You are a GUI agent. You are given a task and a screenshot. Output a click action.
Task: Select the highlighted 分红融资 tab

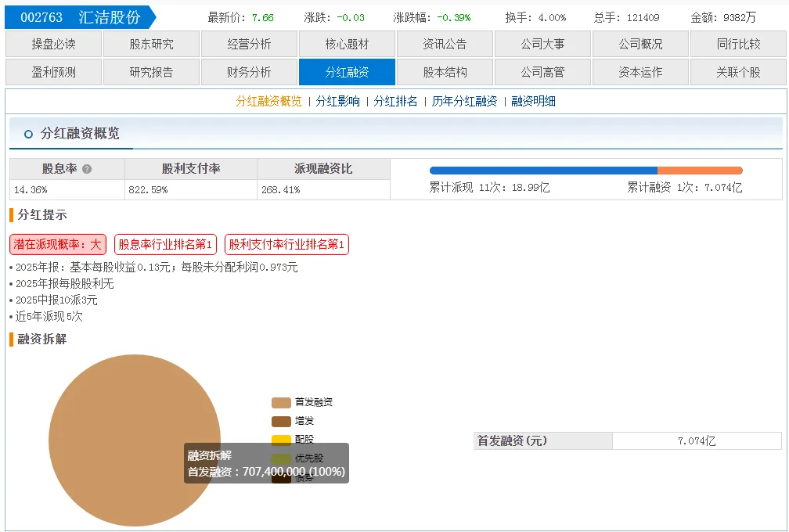pyautogui.click(x=347, y=72)
